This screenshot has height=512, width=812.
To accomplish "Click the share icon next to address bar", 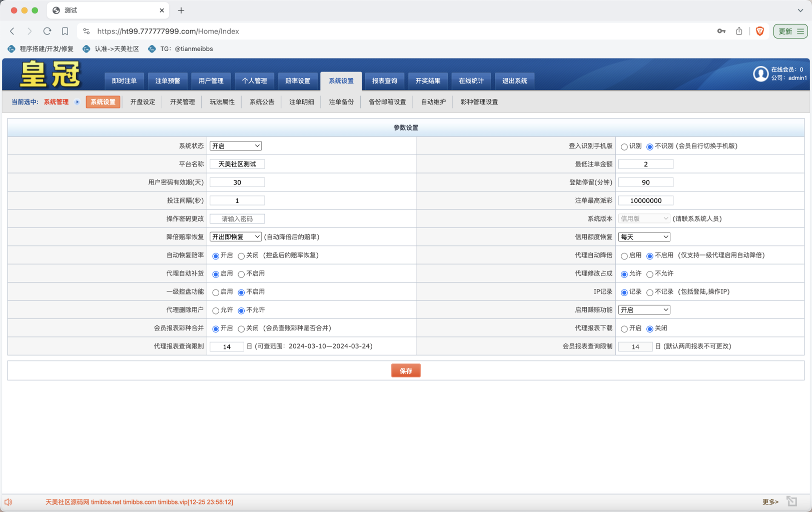I will point(739,31).
